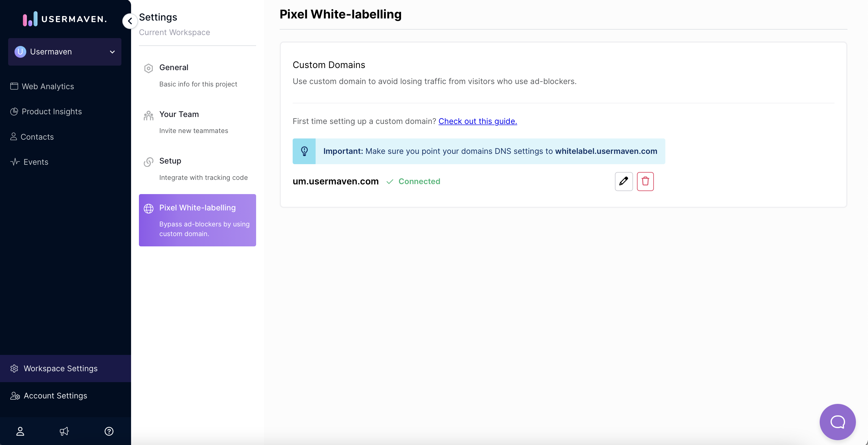The height and width of the screenshot is (445, 868).
Task: Open Product Insights
Action: tap(46, 112)
